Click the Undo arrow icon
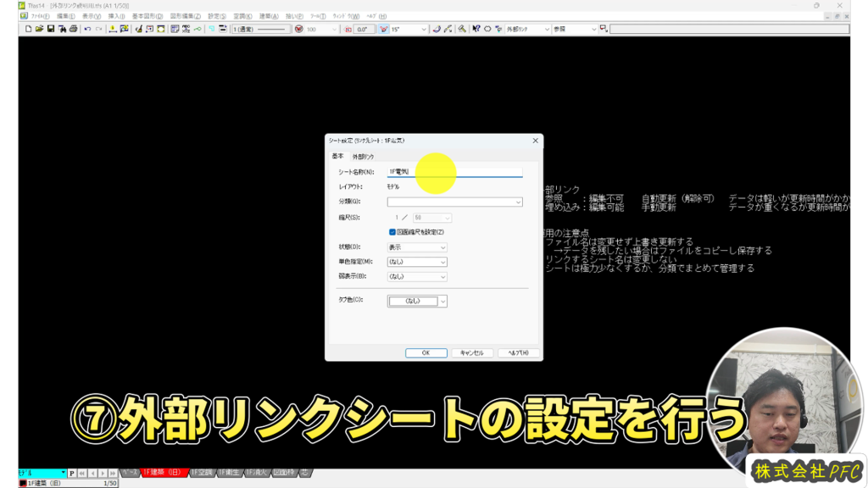The width and height of the screenshot is (868, 488). [87, 29]
